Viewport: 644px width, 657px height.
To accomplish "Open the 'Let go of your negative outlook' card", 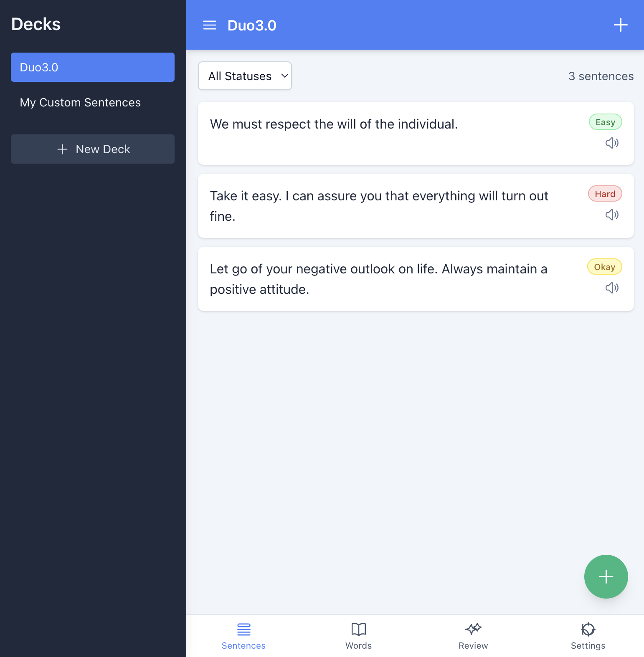I will (376, 279).
